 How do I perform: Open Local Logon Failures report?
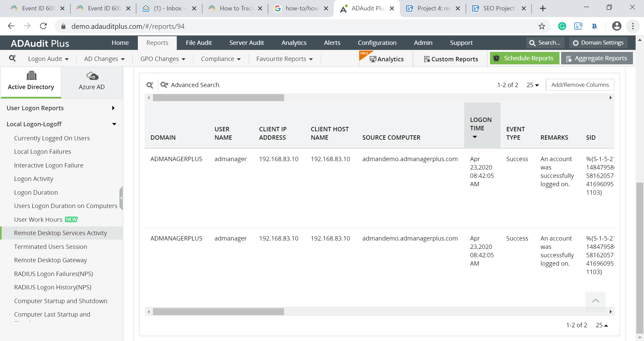pos(43,152)
